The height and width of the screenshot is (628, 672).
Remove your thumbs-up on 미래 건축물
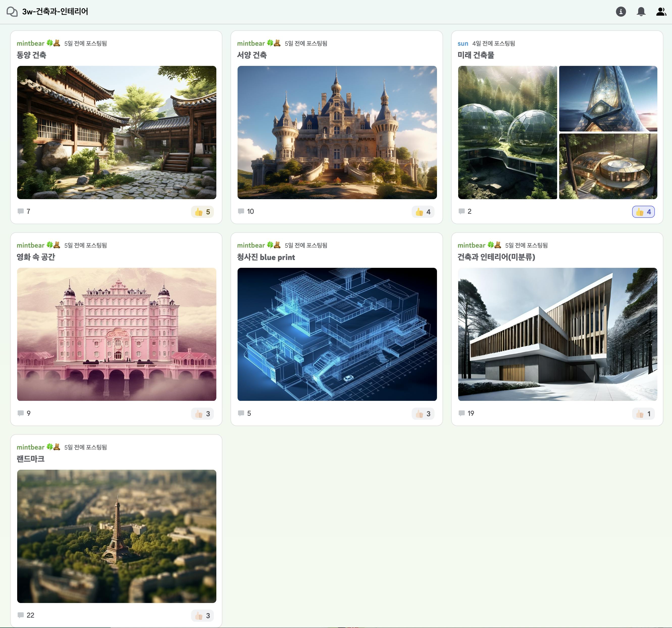[643, 212]
